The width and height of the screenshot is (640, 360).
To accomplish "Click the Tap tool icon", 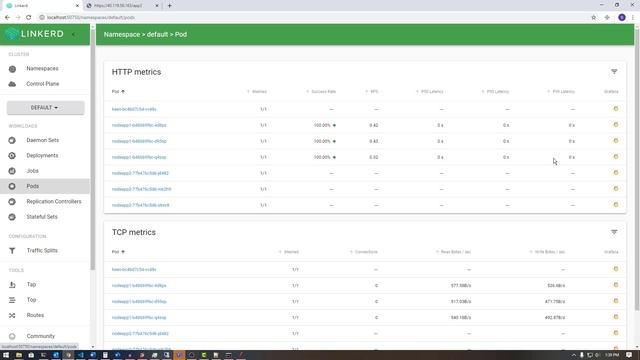I will coord(12,284).
